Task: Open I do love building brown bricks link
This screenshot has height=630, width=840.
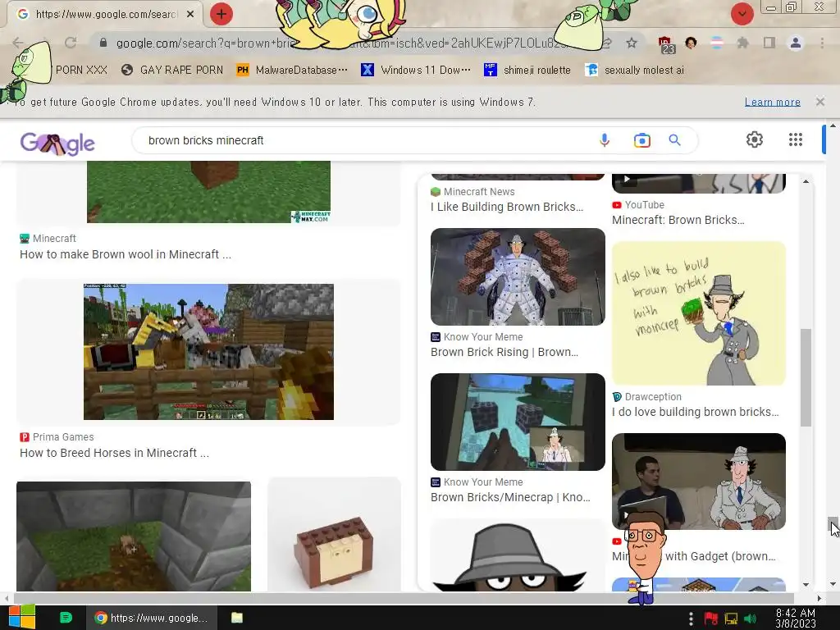Action: (x=696, y=412)
